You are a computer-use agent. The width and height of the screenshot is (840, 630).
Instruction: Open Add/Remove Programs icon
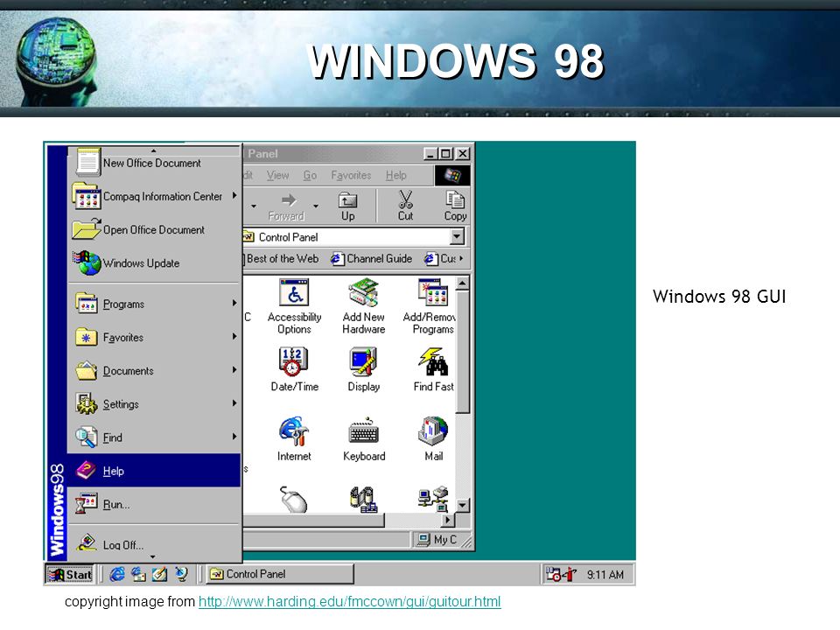[431, 306]
